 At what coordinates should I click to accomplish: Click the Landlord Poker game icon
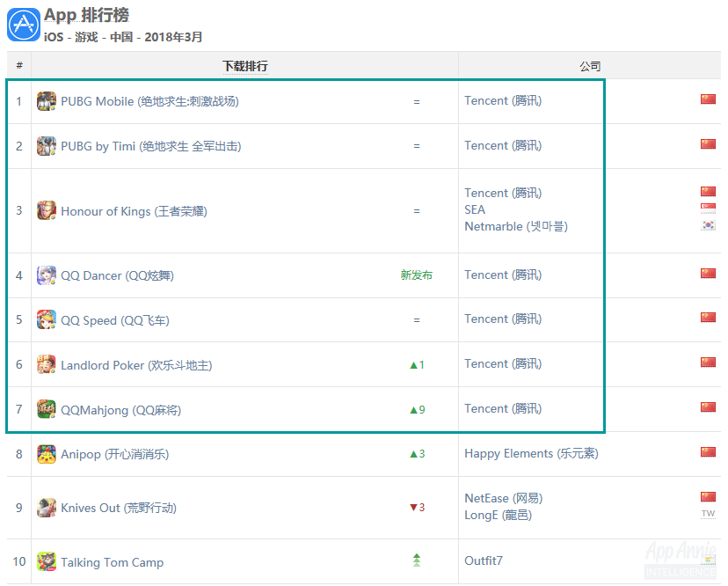click(x=47, y=365)
